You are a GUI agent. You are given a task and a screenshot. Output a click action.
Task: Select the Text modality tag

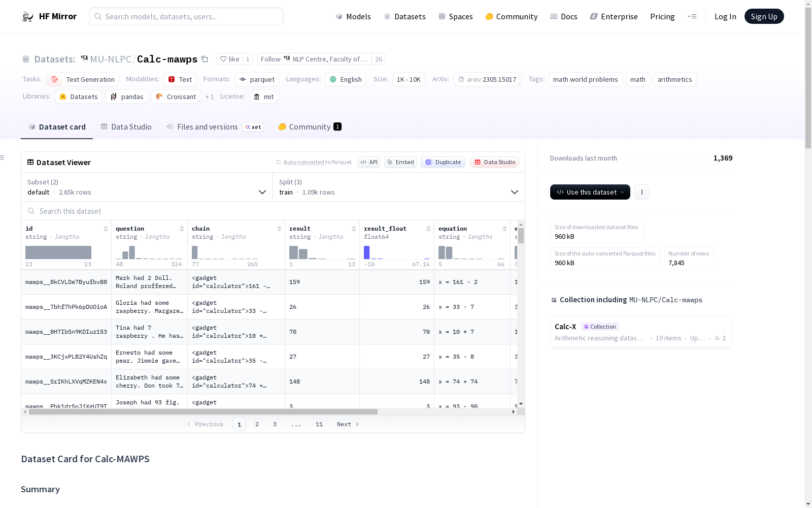[180, 79]
